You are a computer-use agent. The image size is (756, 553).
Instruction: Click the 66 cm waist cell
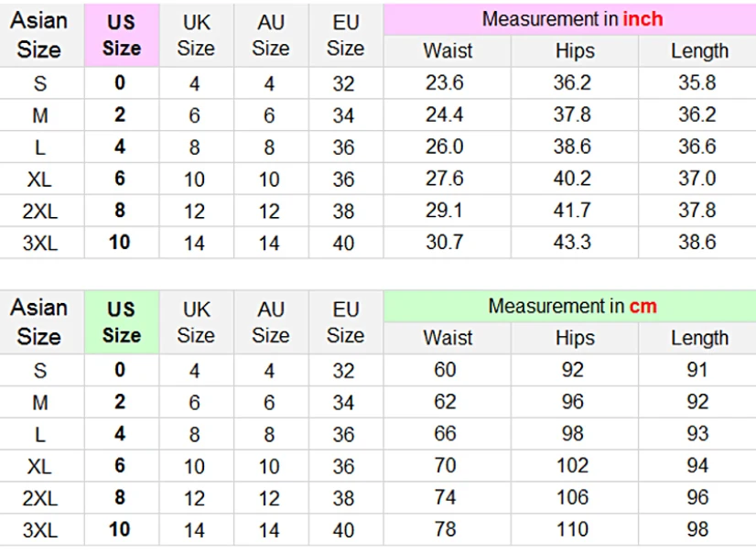[445, 434]
